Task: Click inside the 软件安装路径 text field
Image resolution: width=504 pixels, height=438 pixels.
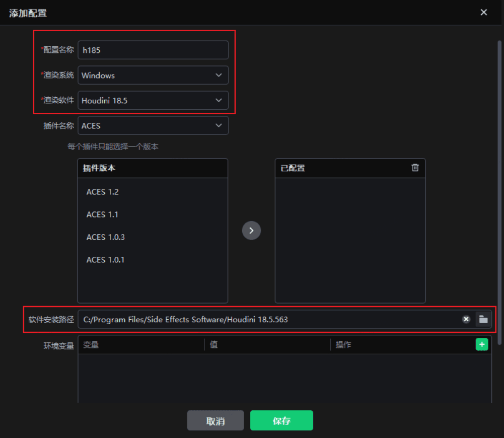Action: (x=267, y=319)
